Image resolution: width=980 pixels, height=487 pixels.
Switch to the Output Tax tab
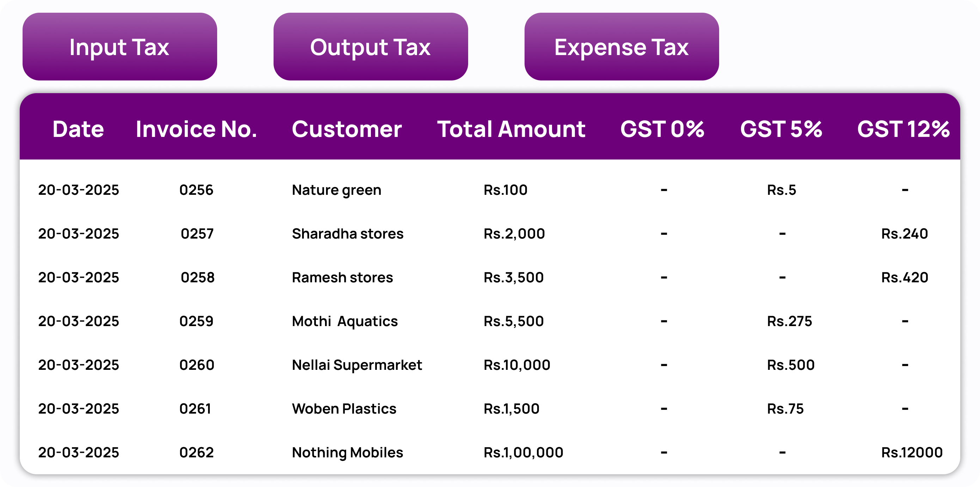point(370,47)
